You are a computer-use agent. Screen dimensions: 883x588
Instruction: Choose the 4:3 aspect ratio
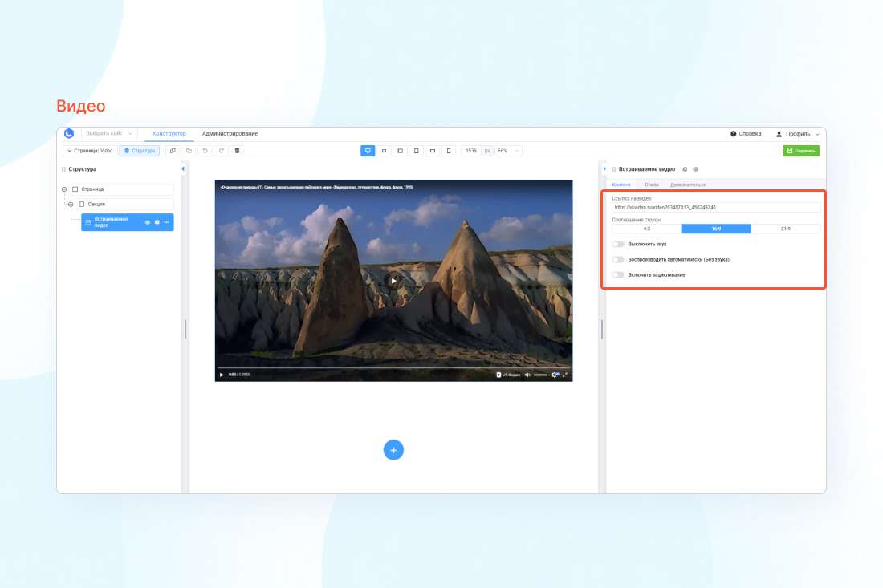point(646,229)
